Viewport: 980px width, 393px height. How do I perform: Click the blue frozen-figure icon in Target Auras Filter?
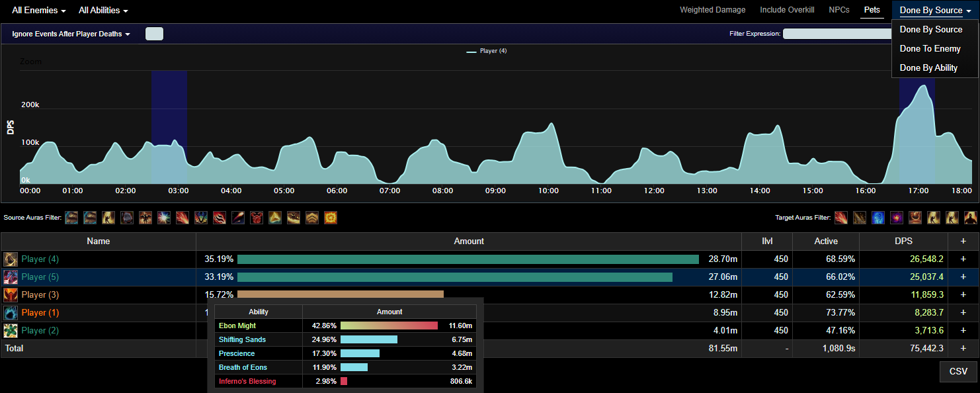click(878, 218)
